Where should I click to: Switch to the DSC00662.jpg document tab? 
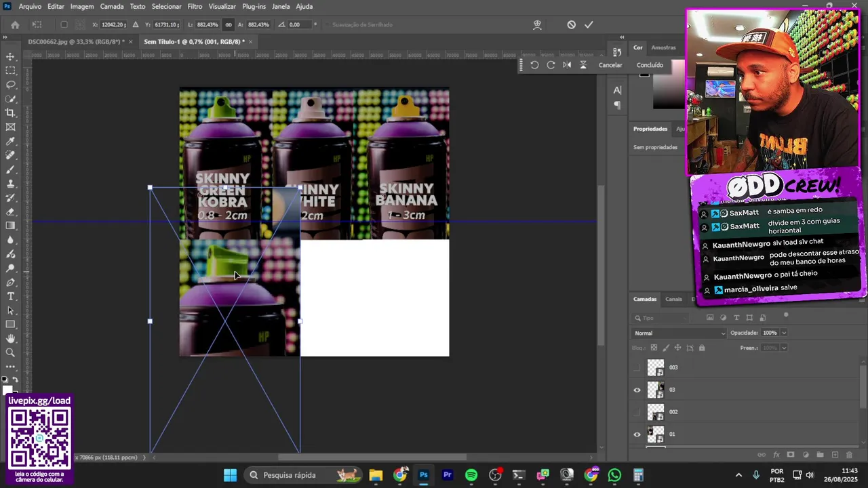click(76, 42)
